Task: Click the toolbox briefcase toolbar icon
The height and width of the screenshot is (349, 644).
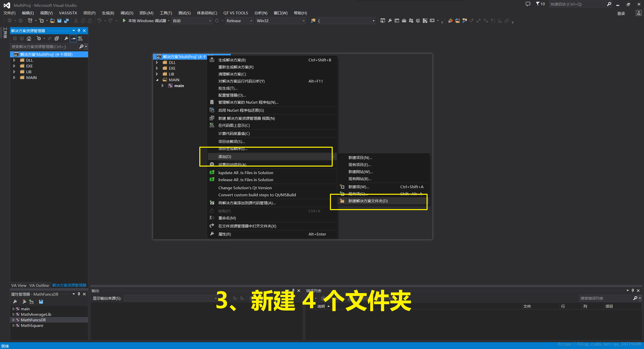Action: tap(404, 21)
